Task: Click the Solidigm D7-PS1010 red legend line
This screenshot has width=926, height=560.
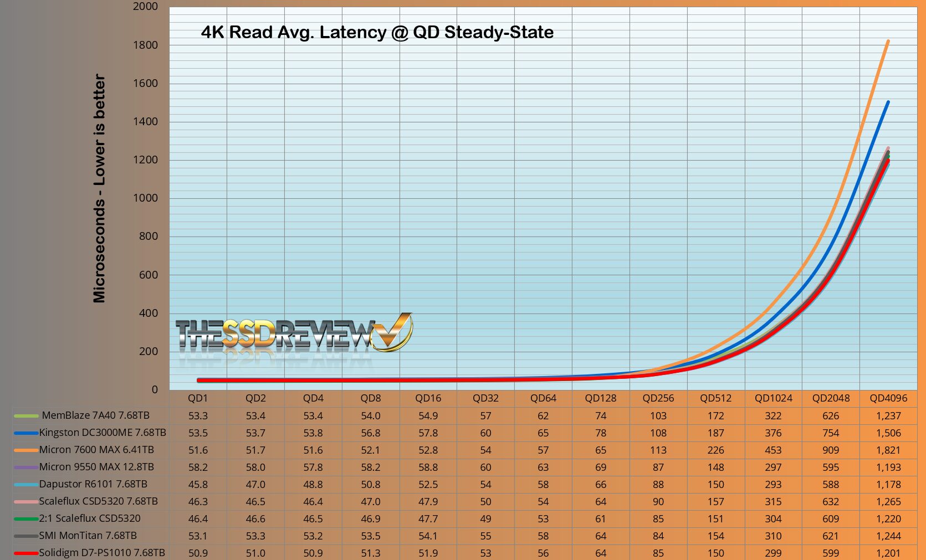Action: pos(26,553)
